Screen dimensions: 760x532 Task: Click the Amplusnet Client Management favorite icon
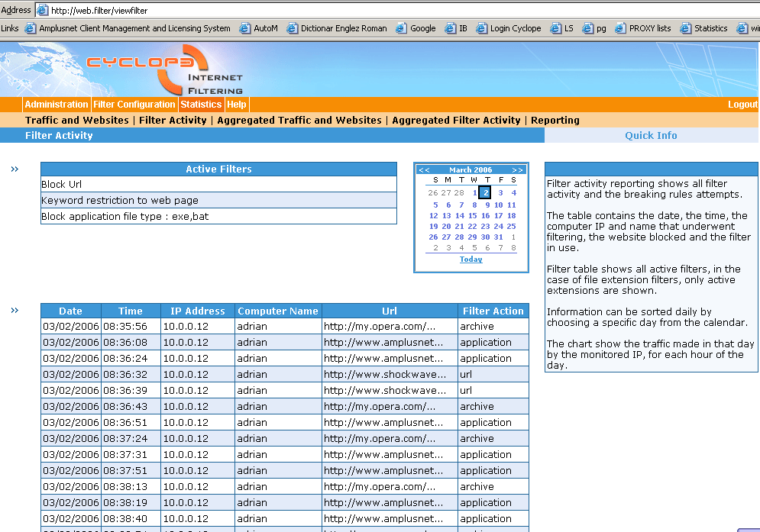click(30, 28)
